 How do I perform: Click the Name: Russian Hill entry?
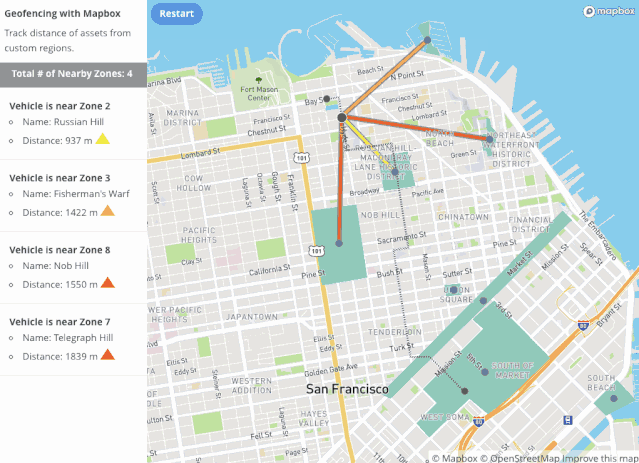[63, 122]
